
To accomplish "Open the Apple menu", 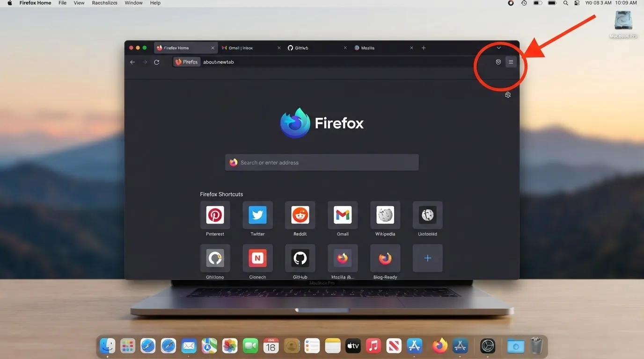I will click(x=9, y=3).
